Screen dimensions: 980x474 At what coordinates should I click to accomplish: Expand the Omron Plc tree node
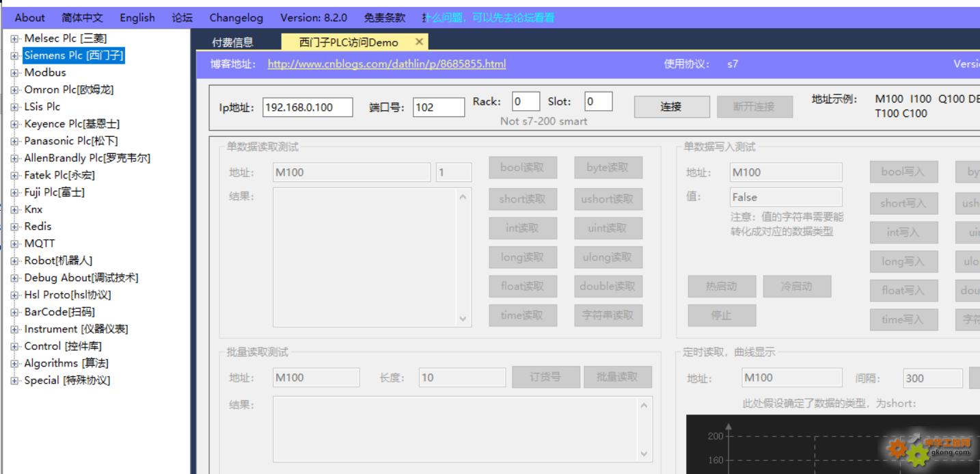[x=14, y=90]
